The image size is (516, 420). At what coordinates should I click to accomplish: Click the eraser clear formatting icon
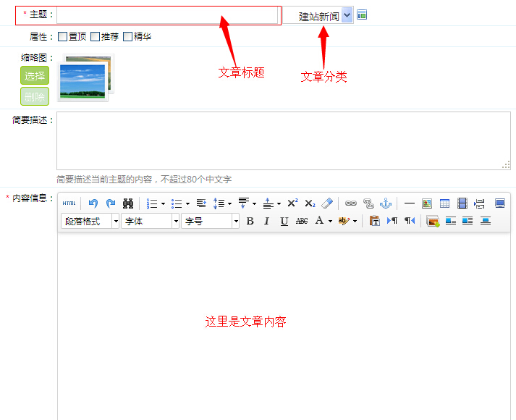327,203
